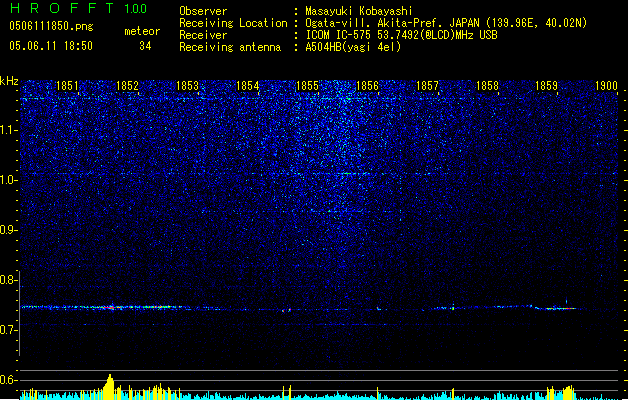Click the kHz axis unit label
The image size is (629, 400).
[x=9, y=81]
